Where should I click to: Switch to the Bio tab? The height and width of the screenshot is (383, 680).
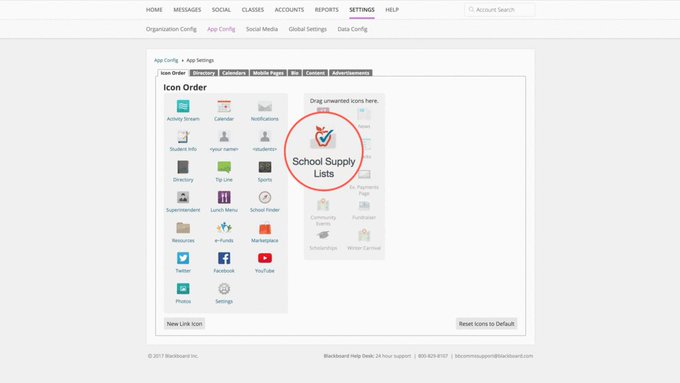pos(295,73)
